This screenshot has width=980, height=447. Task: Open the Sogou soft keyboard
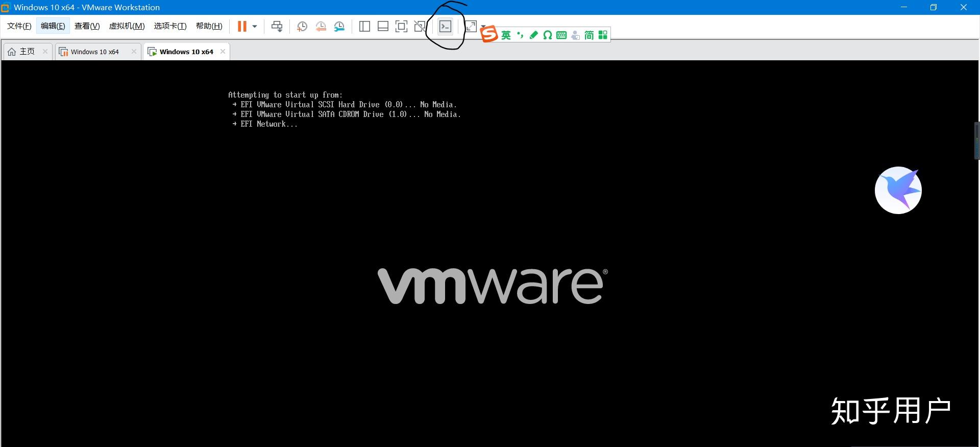tap(561, 35)
